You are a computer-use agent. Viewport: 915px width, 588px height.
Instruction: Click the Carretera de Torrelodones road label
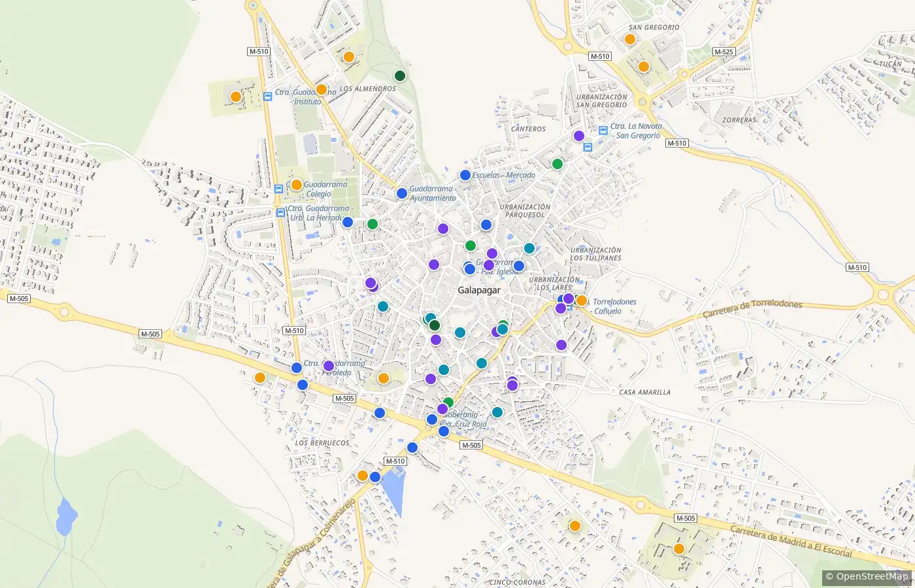point(752,309)
